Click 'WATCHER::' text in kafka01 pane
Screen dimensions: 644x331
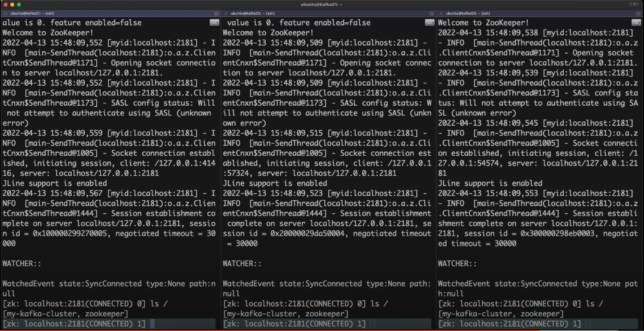point(22,264)
